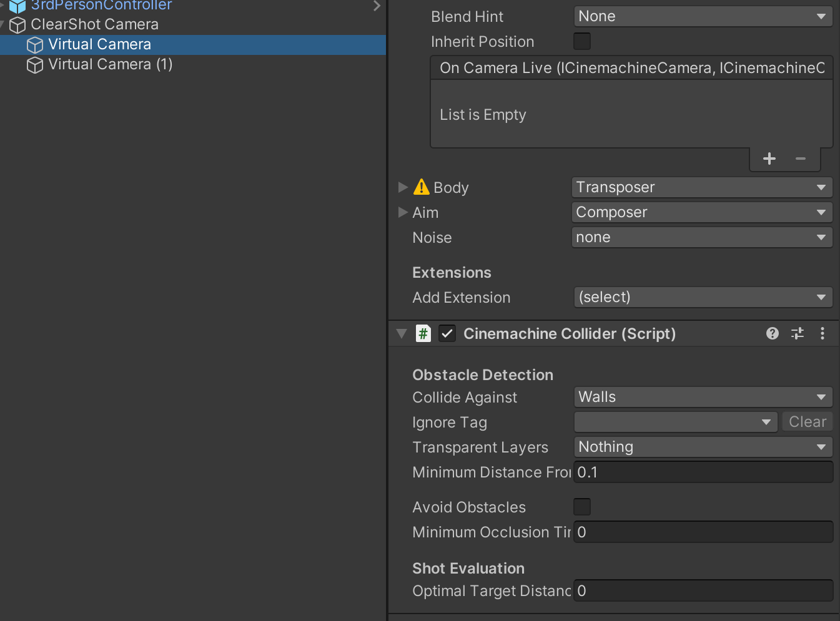Select Virtual Camera (1) in hierarchy

point(110,64)
